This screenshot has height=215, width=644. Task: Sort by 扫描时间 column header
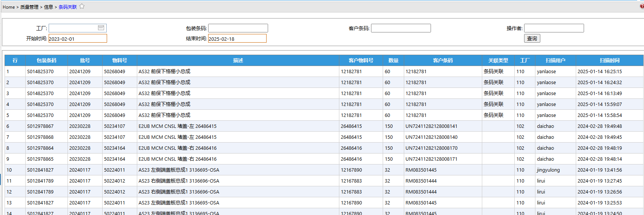pos(609,60)
